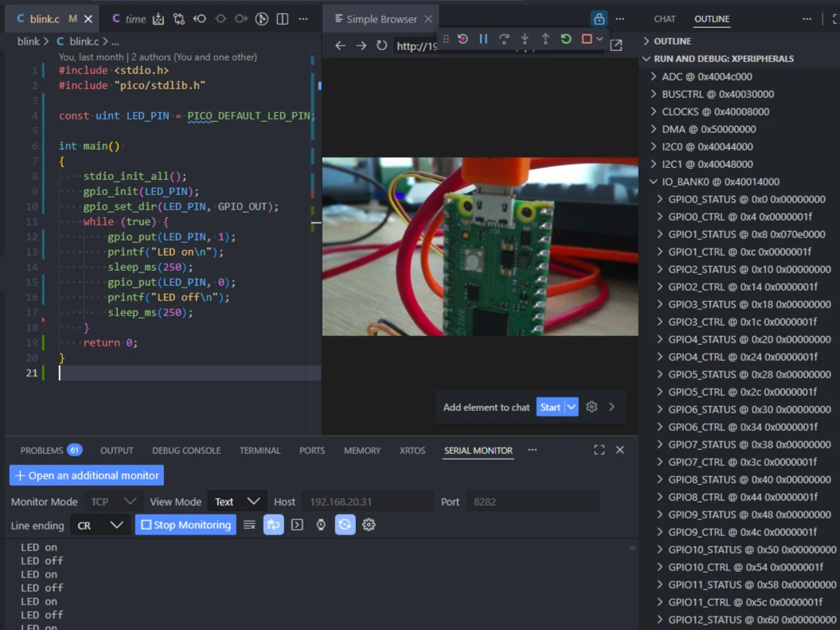Go to next change arrow icon

[241, 19]
